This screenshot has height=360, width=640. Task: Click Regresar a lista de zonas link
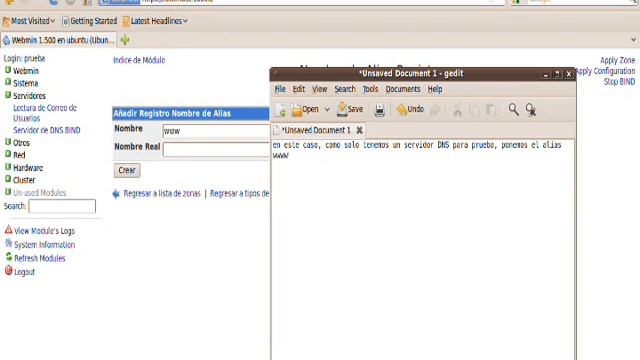pyautogui.click(x=162, y=193)
